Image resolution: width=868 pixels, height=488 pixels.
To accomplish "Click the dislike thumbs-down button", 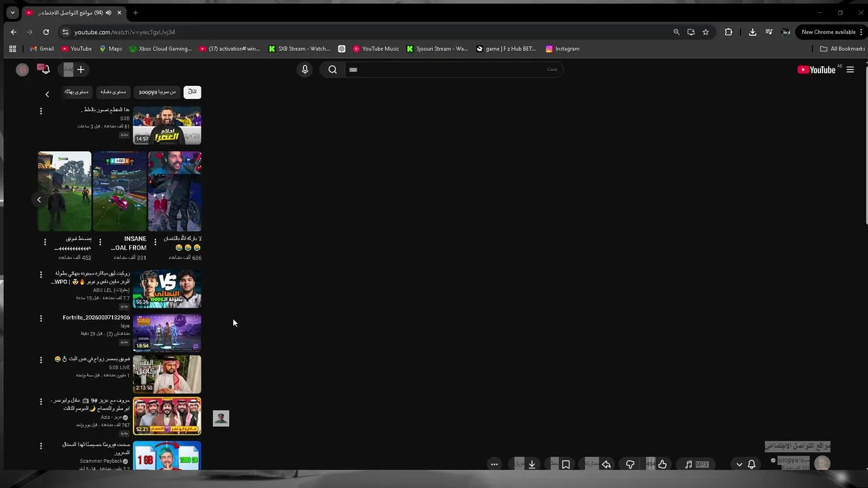I will pyautogui.click(x=630, y=464).
